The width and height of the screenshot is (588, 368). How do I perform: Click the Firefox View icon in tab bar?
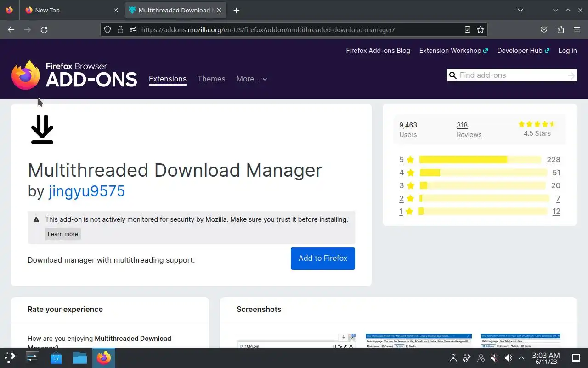point(9,10)
